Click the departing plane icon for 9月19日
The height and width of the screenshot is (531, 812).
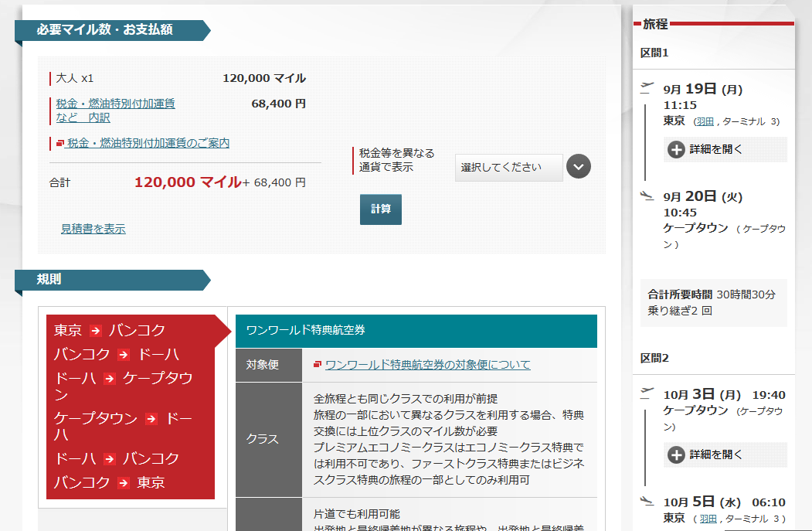(647, 87)
